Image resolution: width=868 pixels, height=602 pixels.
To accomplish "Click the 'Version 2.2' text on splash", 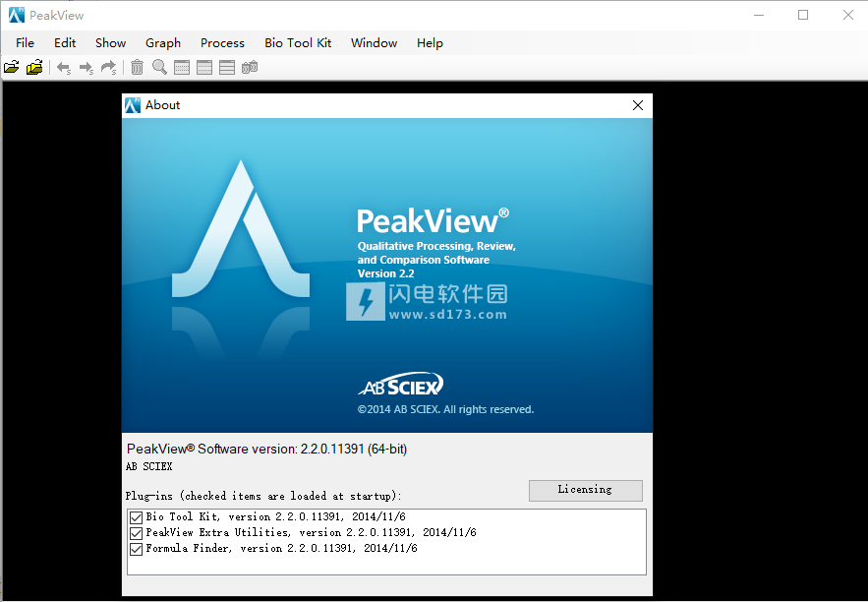I will click(386, 273).
